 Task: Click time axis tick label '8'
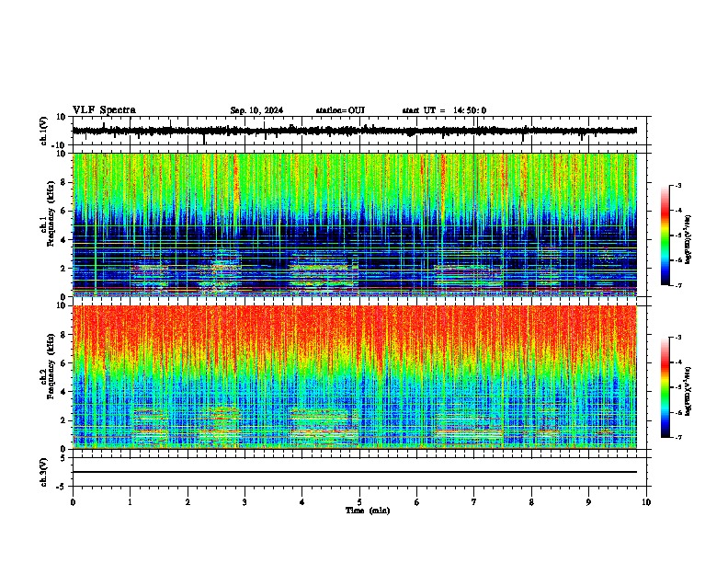[x=531, y=502]
